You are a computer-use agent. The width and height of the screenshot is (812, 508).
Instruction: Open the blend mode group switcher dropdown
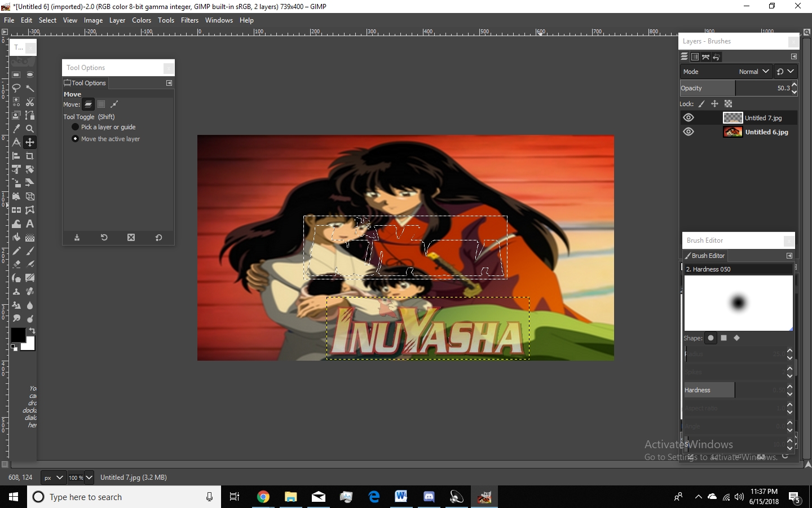pyautogui.click(x=785, y=72)
